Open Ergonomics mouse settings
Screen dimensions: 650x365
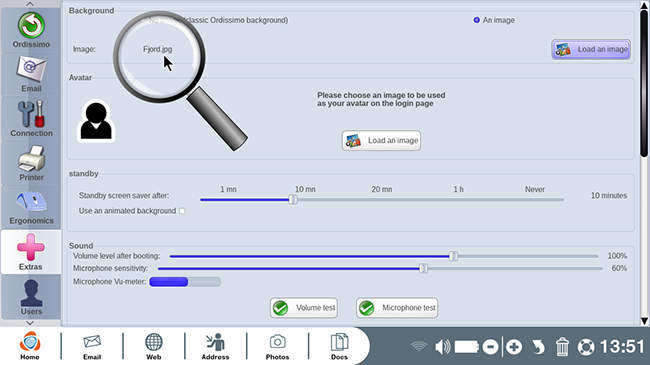31,207
